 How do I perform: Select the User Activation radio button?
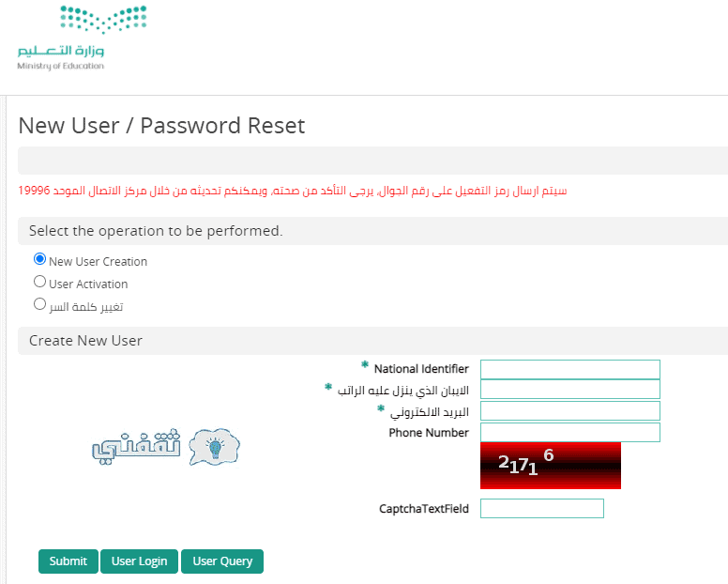coord(40,282)
